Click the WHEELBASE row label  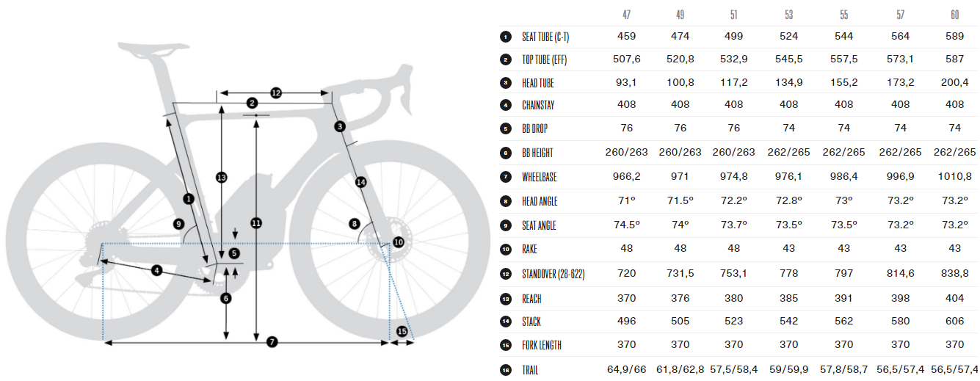tap(540, 177)
